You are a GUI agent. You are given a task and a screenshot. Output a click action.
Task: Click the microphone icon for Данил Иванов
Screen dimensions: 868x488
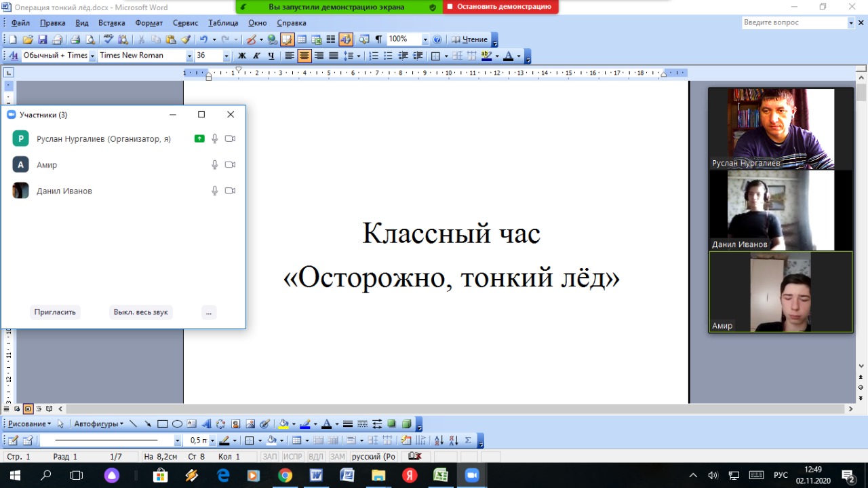215,191
